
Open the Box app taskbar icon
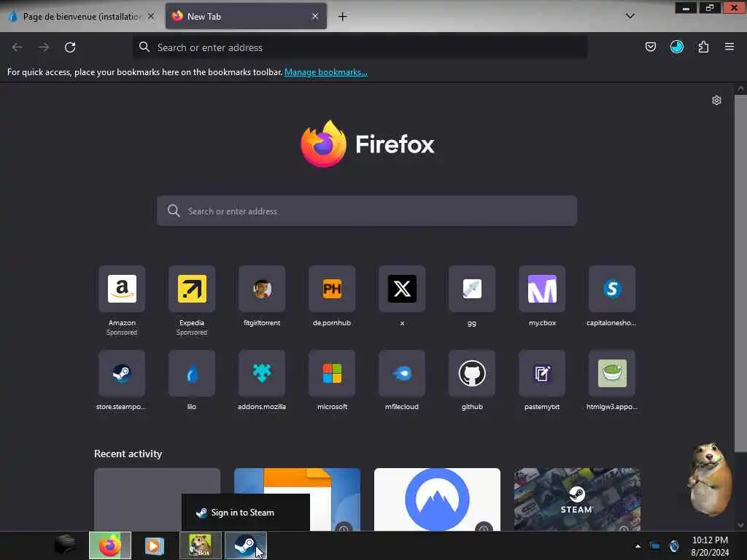[x=201, y=545]
